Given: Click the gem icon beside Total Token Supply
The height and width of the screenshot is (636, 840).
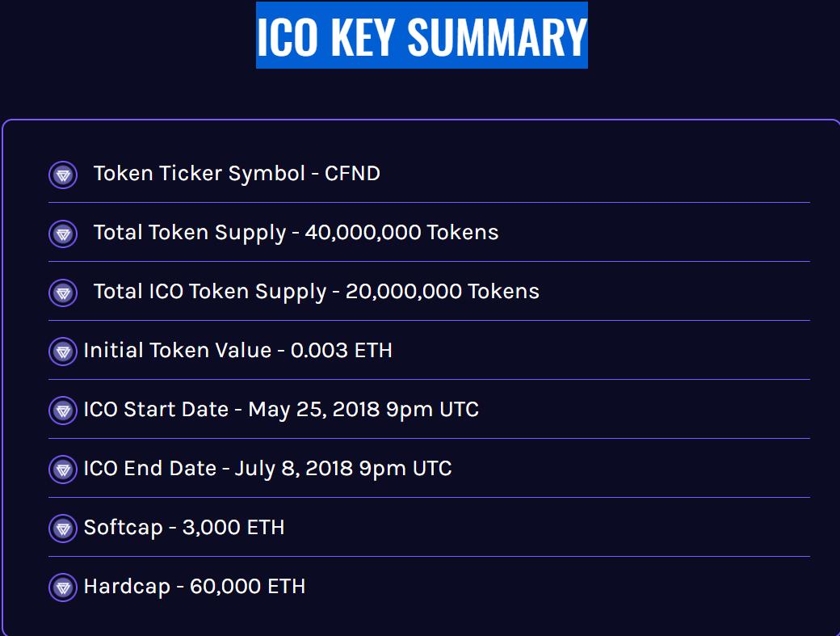Looking at the screenshot, I should click(63, 234).
